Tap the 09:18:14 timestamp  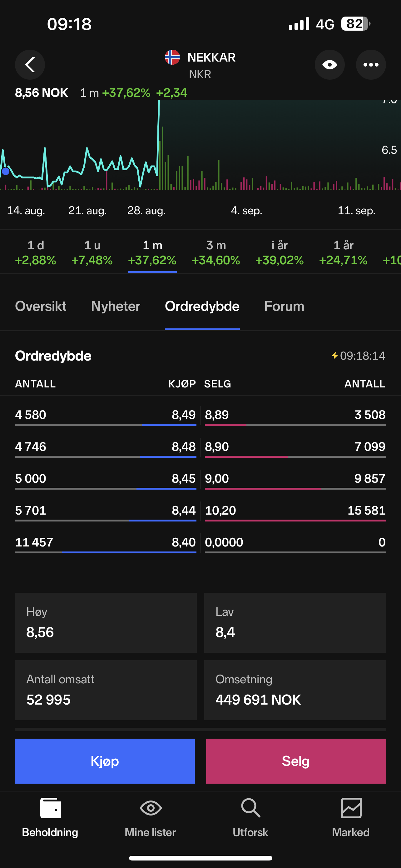pyautogui.click(x=363, y=356)
